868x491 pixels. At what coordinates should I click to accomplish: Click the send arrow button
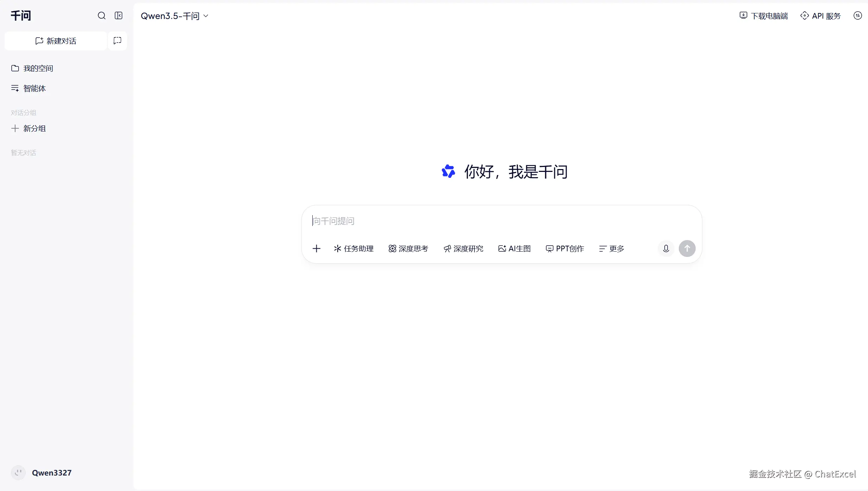click(687, 249)
